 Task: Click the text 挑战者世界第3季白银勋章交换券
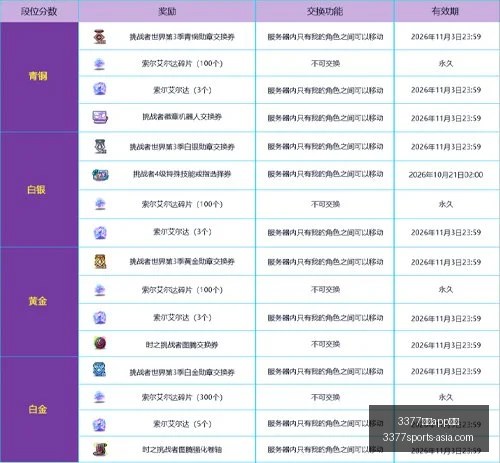pos(182,147)
